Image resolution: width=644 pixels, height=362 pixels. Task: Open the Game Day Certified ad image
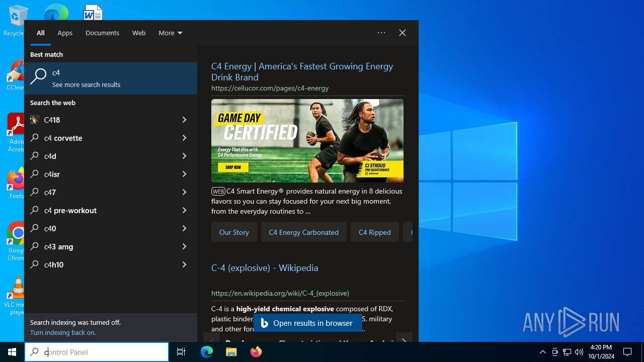(307, 141)
